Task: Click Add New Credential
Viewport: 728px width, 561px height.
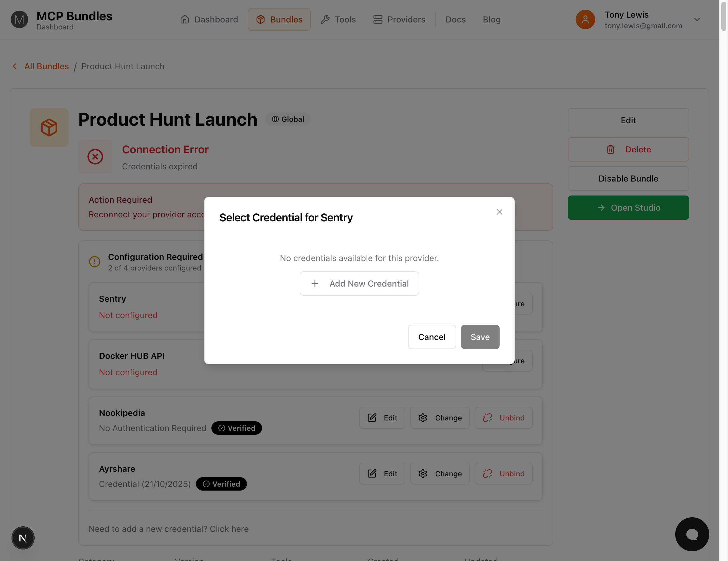Action: click(x=359, y=284)
